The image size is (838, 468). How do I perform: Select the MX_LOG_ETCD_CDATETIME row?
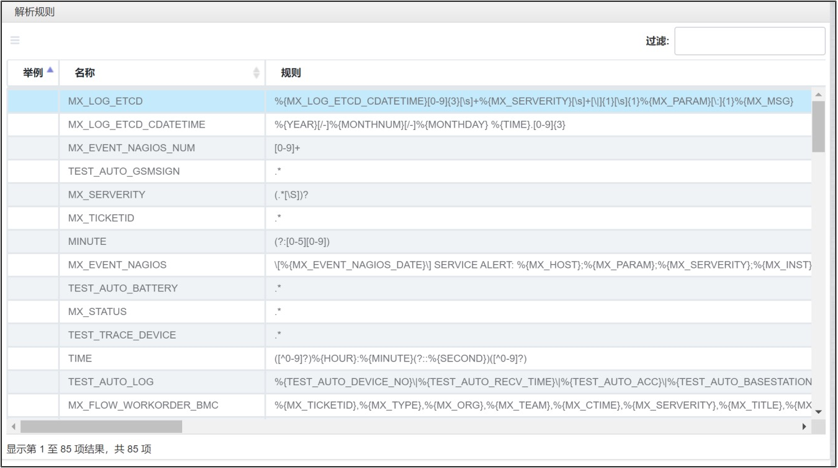pos(136,125)
